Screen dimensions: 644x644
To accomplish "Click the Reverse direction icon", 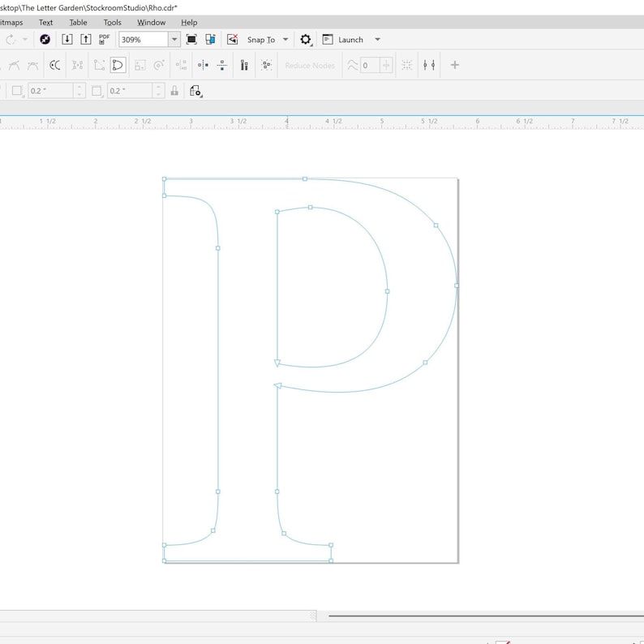I will point(54,65).
